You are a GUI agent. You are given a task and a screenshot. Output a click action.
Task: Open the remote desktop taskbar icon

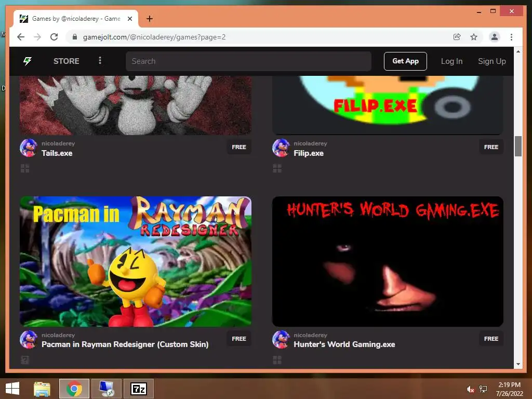(x=106, y=389)
